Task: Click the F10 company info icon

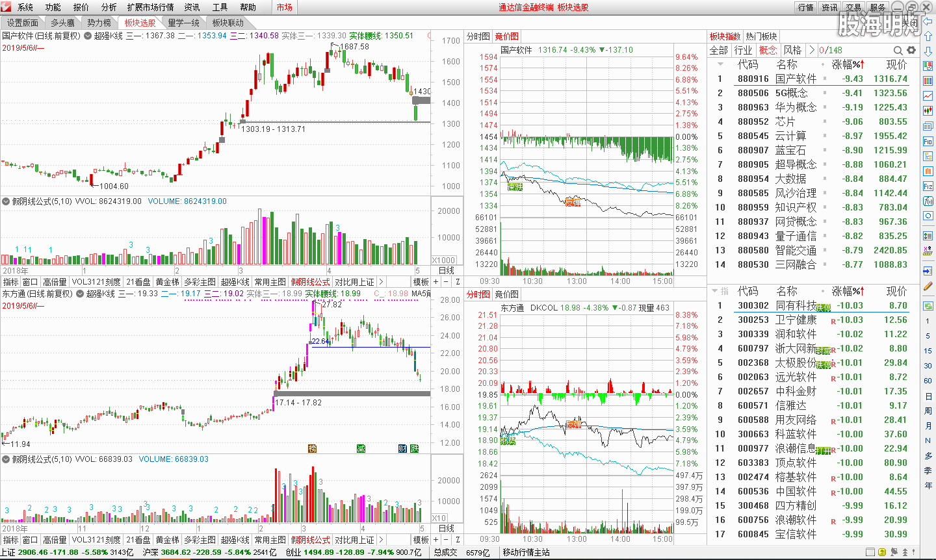Action: click(928, 141)
